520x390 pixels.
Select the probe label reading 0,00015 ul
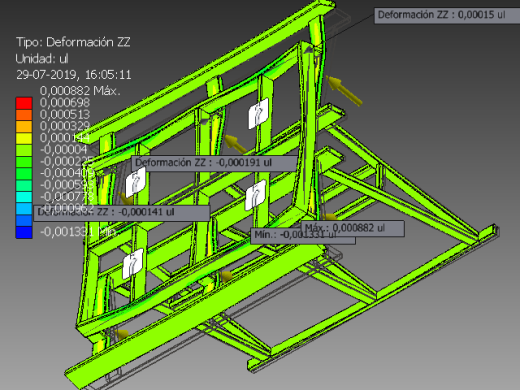click(447, 15)
